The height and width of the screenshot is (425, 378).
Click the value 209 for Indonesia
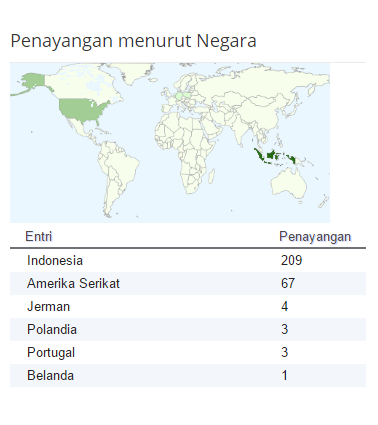(291, 260)
